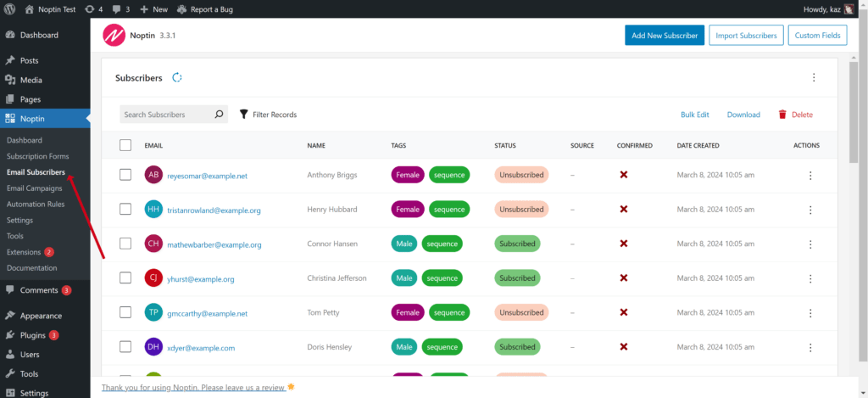Click the CH avatar for Connor Hansen
The image size is (868, 398).
[153, 244]
